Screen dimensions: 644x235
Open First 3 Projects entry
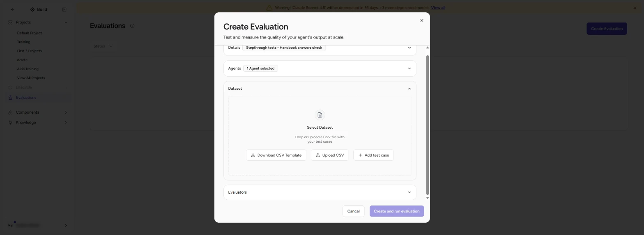(29, 51)
